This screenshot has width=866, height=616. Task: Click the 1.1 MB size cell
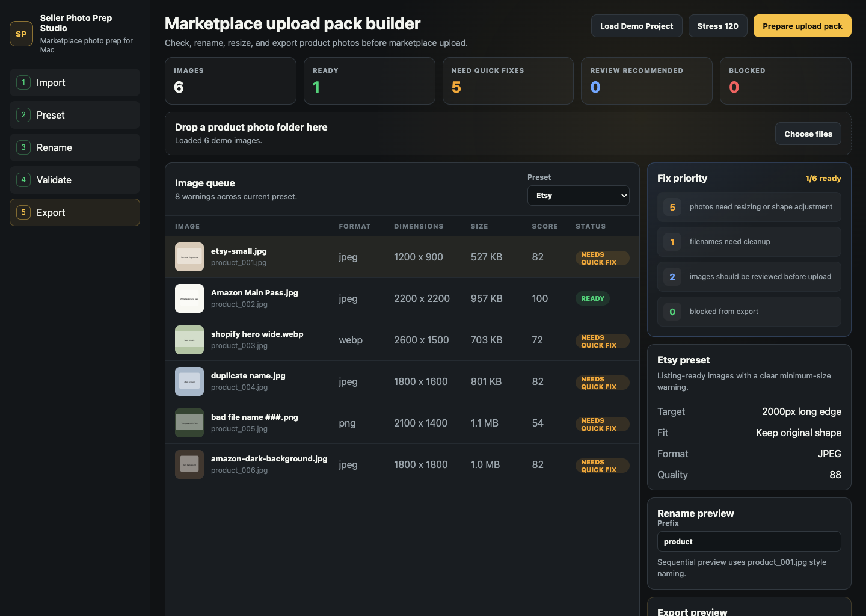[x=484, y=423]
